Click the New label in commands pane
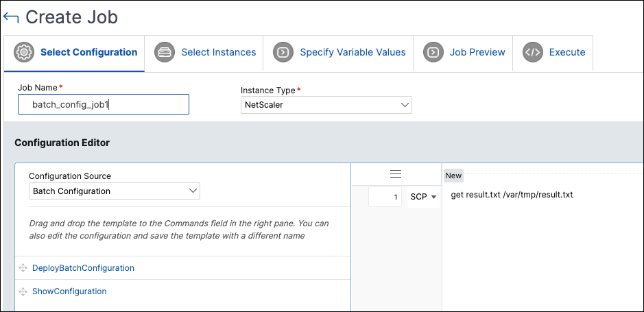 (x=453, y=176)
